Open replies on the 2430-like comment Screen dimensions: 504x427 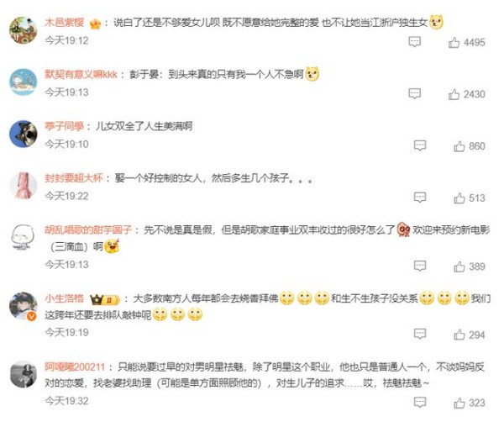[x=414, y=93]
